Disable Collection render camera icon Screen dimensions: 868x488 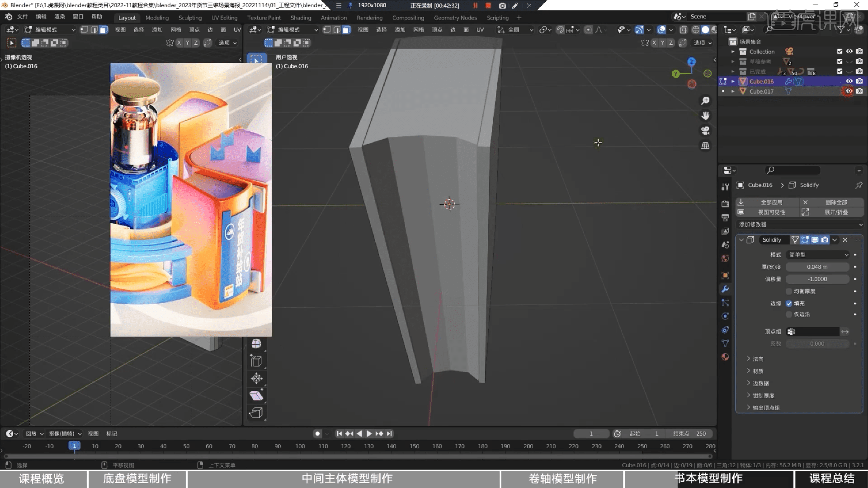[x=859, y=52]
